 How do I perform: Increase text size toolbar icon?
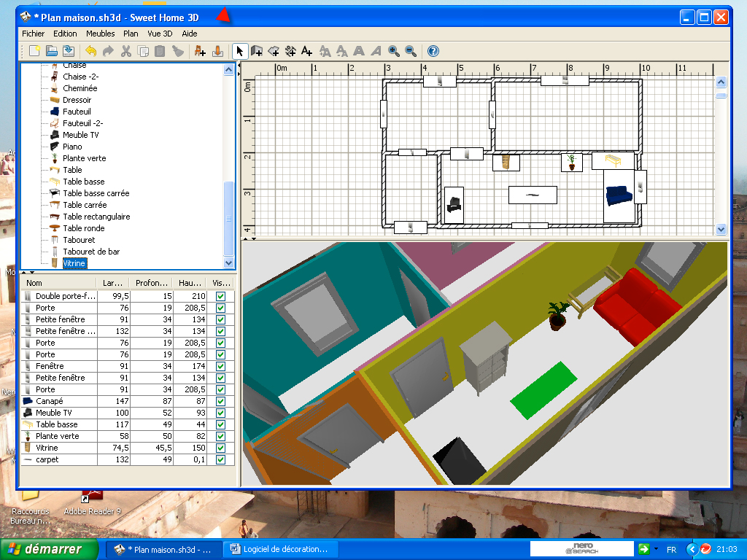pos(325,51)
